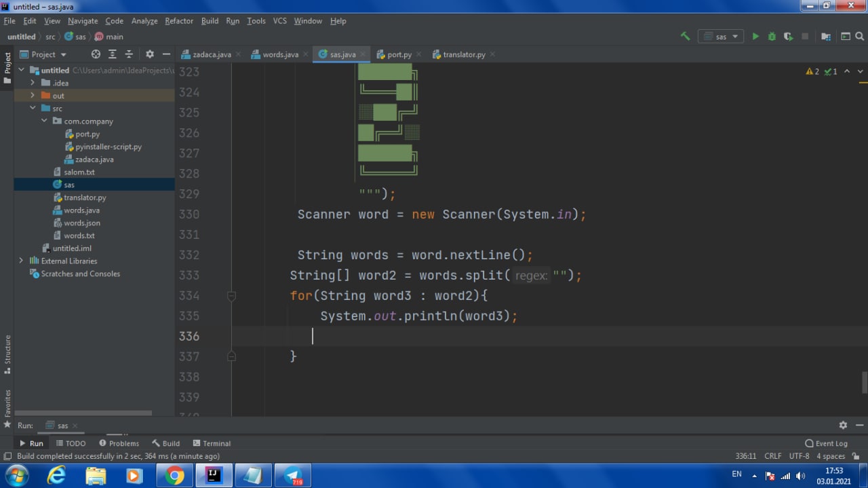Viewport: 868px width, 488px height.
Task: Click the green typo indicator showing 1
Action: (x=831, y=71)
